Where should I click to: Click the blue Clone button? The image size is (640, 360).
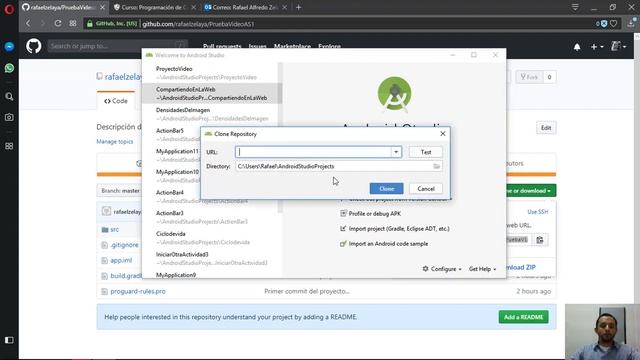pyautogui.click(x=387, y=189)
